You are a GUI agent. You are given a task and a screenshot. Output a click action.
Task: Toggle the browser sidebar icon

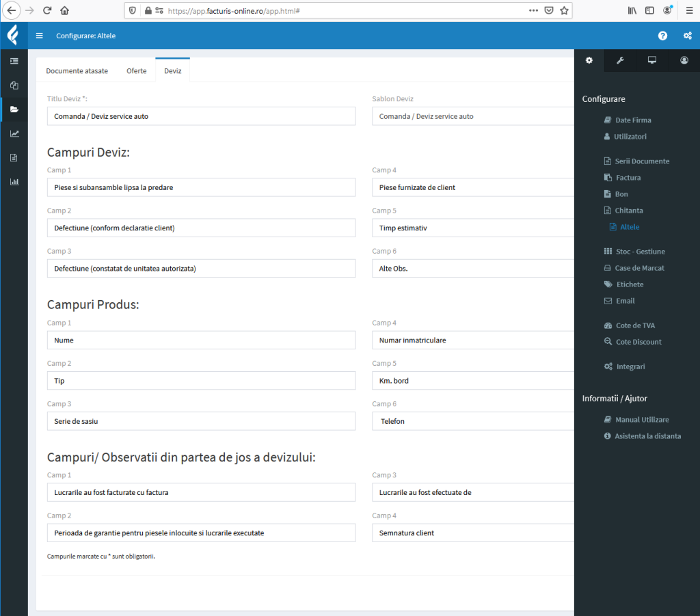(649, 10)
